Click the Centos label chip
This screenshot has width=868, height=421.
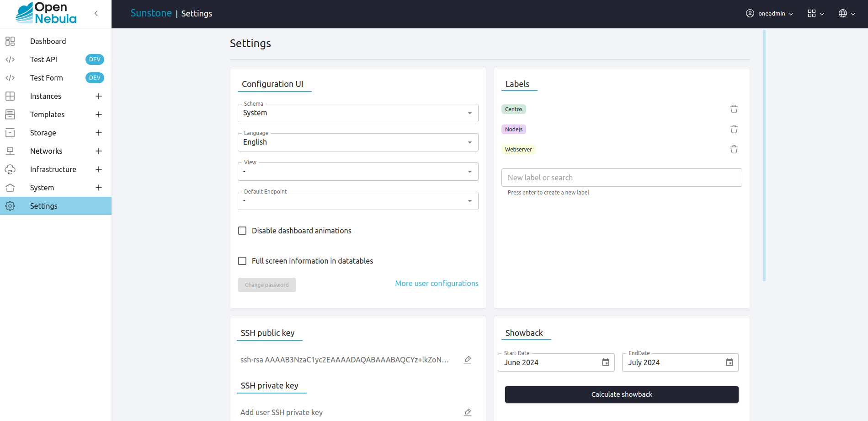tap(514, 109)
